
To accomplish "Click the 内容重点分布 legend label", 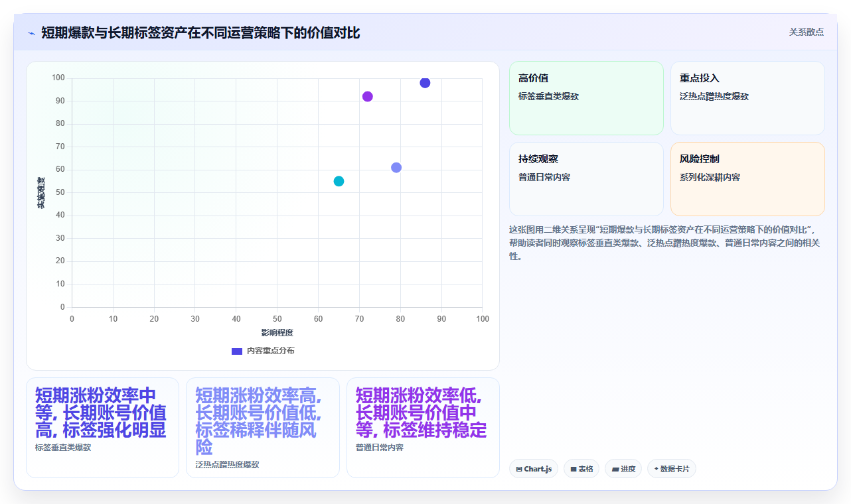I will (x=270, y=351).
